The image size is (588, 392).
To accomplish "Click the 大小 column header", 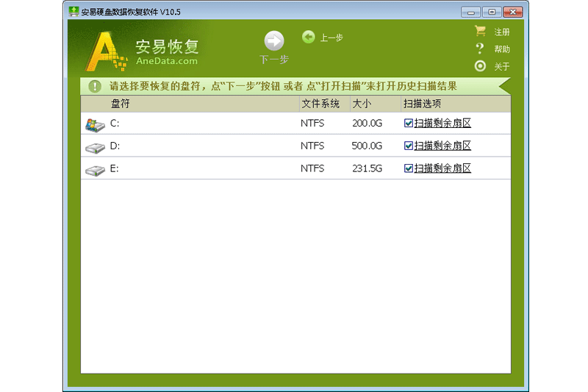I will tap(362, 104).
